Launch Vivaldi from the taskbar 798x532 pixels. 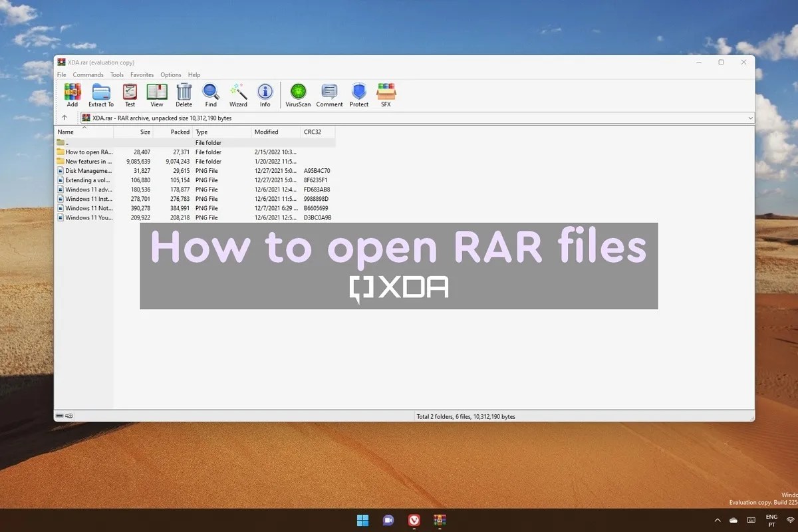coord(414,520)
